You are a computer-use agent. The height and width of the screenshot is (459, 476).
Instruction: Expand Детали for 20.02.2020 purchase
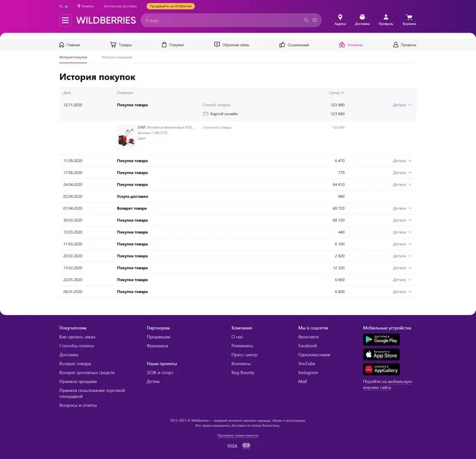(402, 256)
